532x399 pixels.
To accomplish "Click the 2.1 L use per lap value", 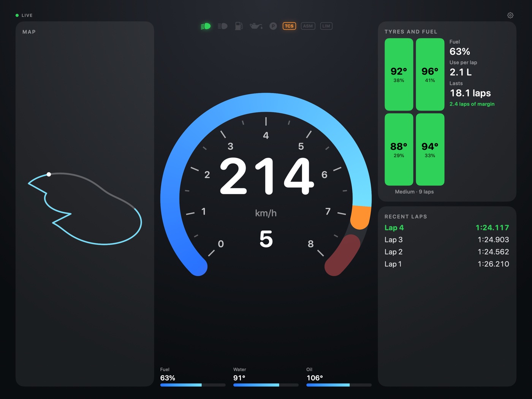I will point(461,72).
